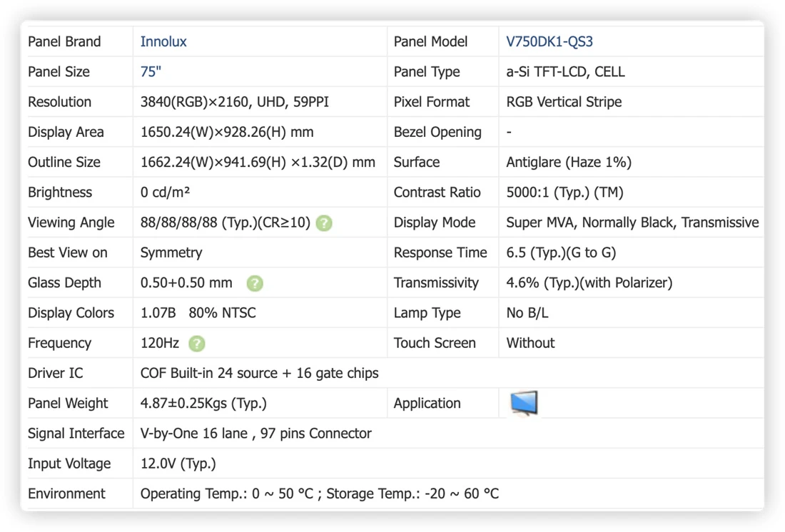Screen dimensions: 785x532
Task: Open the V750DK1-QS3 panel model link
Action: pos(549,41)
